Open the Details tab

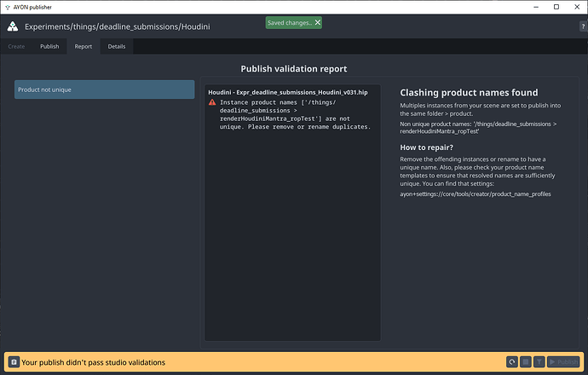tap(117, 47)
